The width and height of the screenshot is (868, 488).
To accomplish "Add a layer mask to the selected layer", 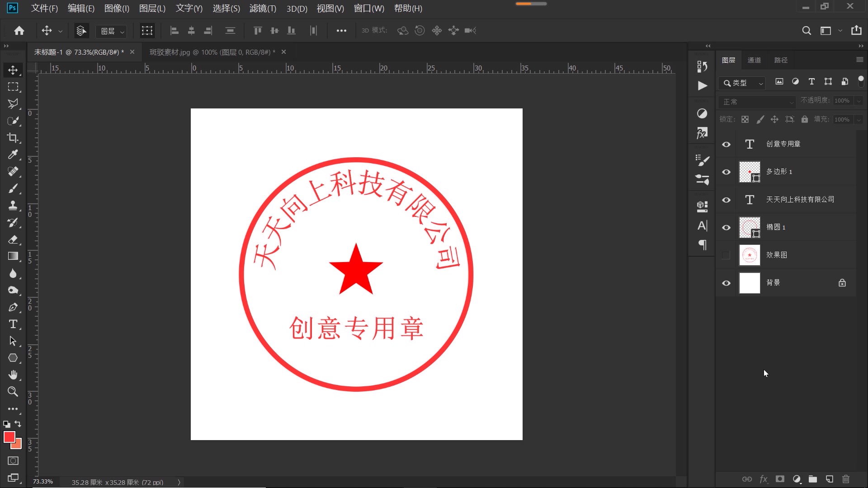I will [779, 479].
